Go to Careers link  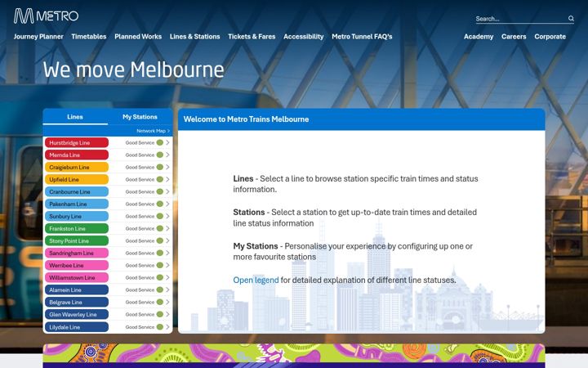[x=514, y=37]
